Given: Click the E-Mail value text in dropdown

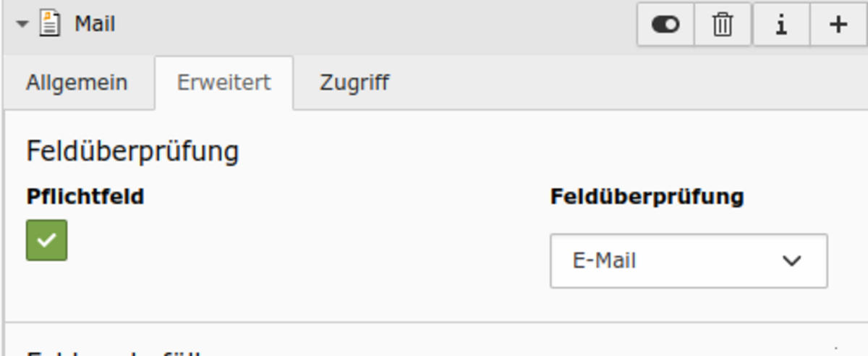Looking at the screenshot, I should point(604,260).
